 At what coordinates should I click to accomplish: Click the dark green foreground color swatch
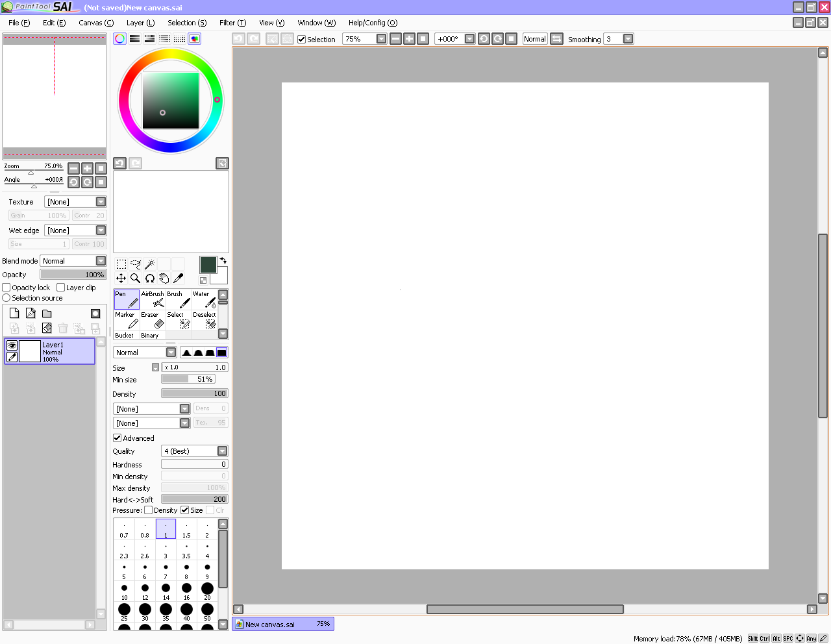pyautogui.click(x=208, y=264)
